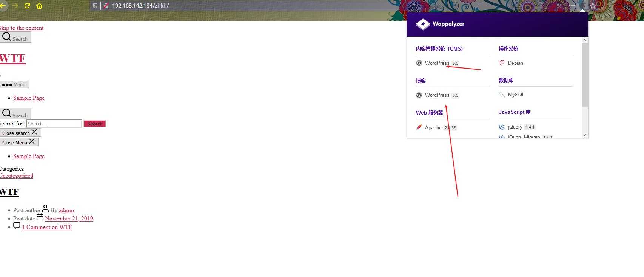
Task: Click the jQuery icon in Wappalyzer
Action: tap(502, 127)
